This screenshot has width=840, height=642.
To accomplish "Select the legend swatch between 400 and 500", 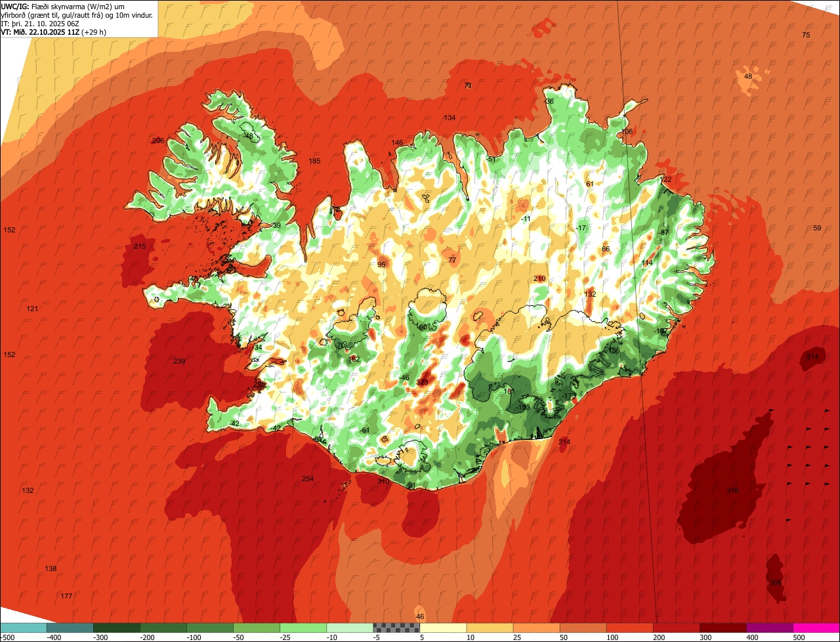I will click(x=769, y=628).
